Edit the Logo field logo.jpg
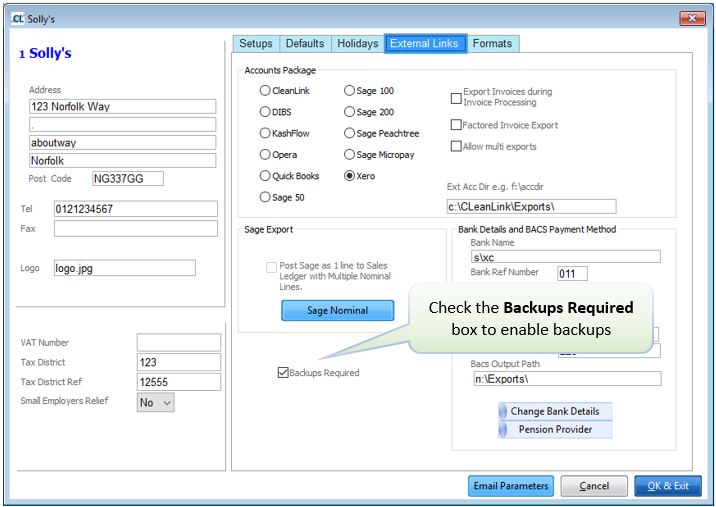This screenshot has height=507, width=716. point(125,268)
